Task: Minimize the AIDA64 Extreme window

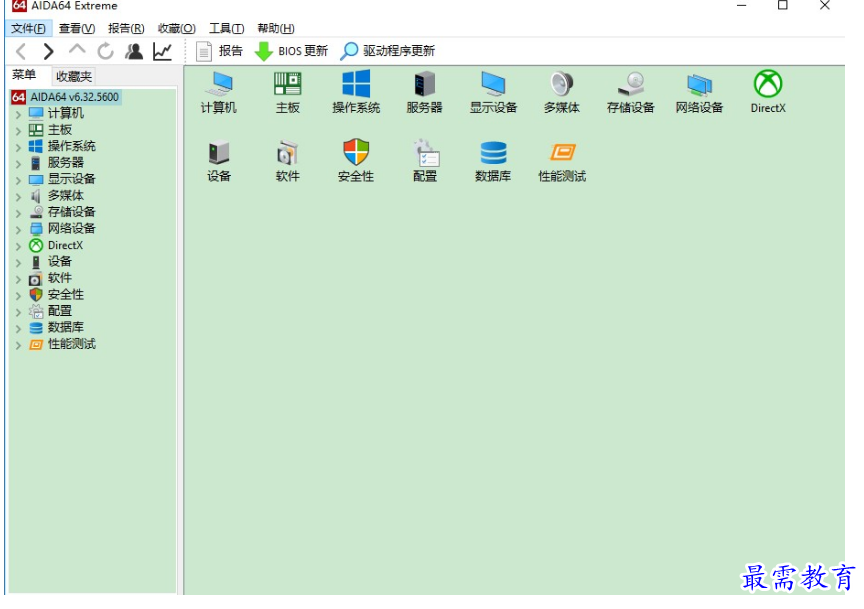Action: tap(742, 6)
